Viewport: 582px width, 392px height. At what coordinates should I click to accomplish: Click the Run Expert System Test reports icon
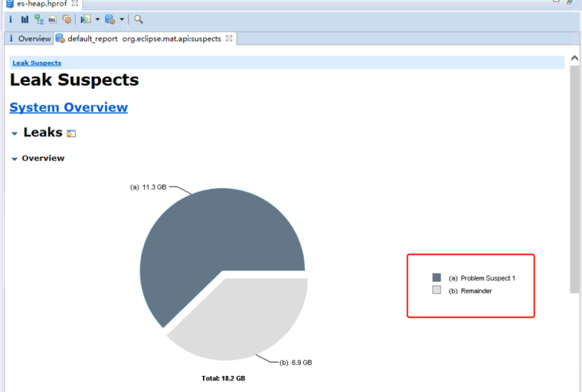pyautogui.click(x=86, y=19)
